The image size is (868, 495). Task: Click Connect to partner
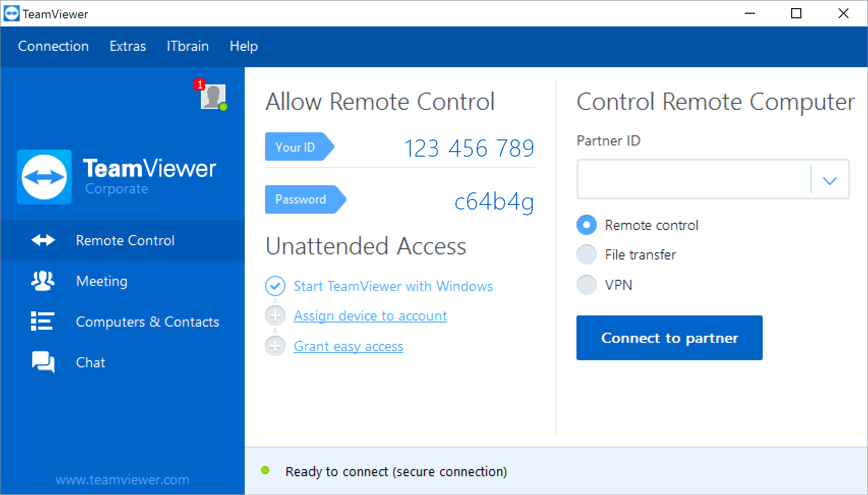tap(669, 338)
